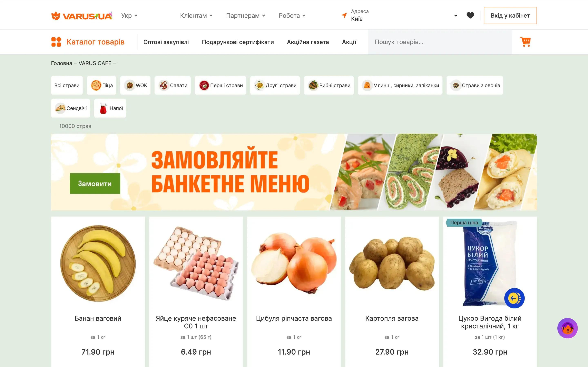Image resolution: width=588 pixels, height=367 pixels.
Task: Click the Вхід у кабінет button
Action: (510, 16)
